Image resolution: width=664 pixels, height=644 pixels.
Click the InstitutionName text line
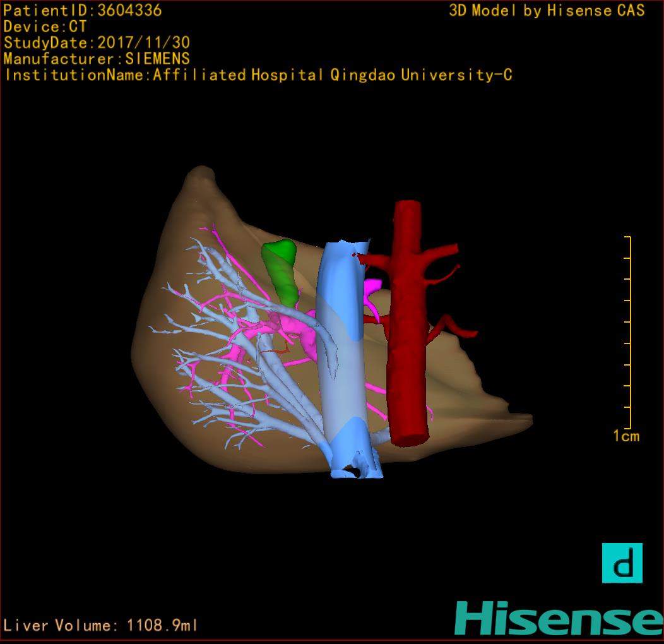coord(258,75)
